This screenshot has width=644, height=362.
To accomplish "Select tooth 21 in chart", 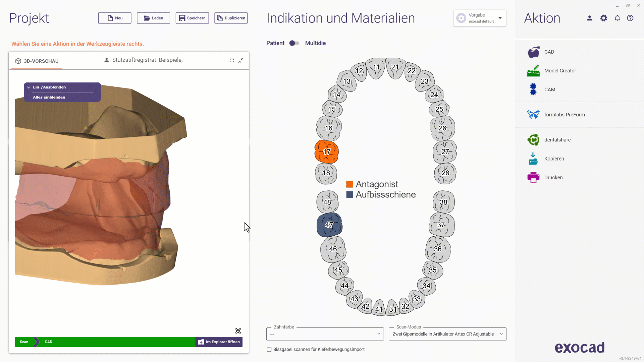I will [x=395, y=68].
